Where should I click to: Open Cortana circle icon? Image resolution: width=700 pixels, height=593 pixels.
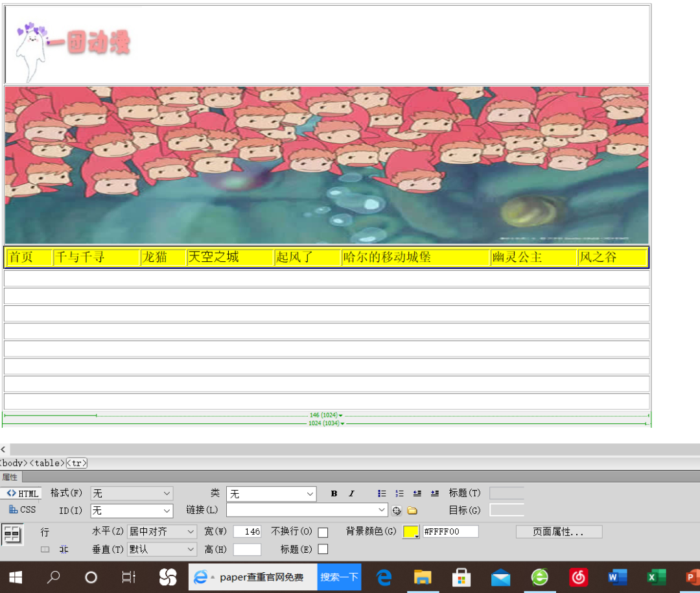91,577
